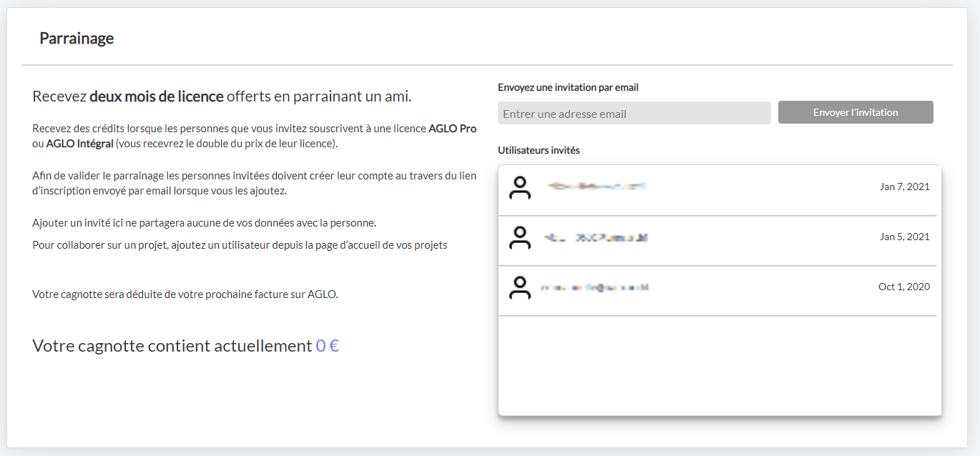Click the 'Utilisateurs invités' heading
980x456 pixels.
click(539, 150)
